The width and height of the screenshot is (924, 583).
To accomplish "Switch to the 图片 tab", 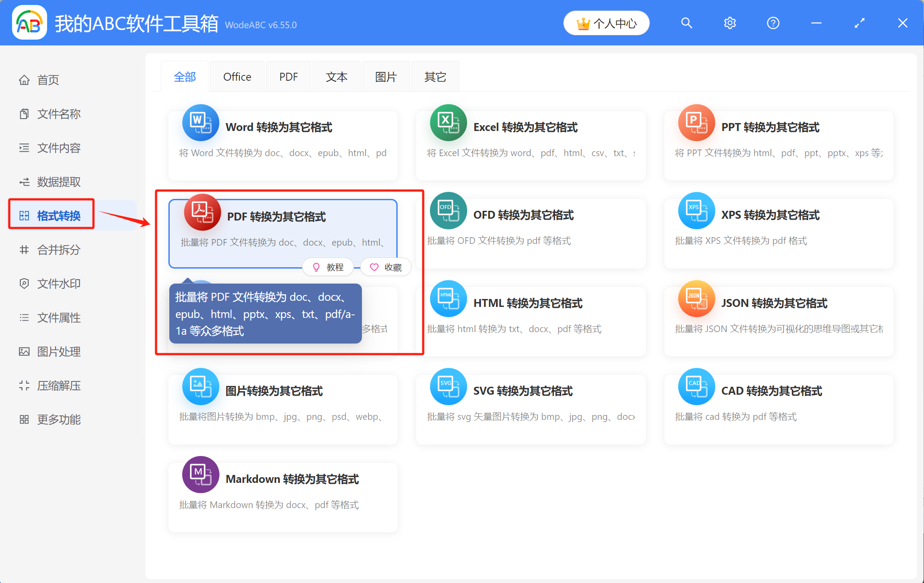I will [x=385, y=76].
